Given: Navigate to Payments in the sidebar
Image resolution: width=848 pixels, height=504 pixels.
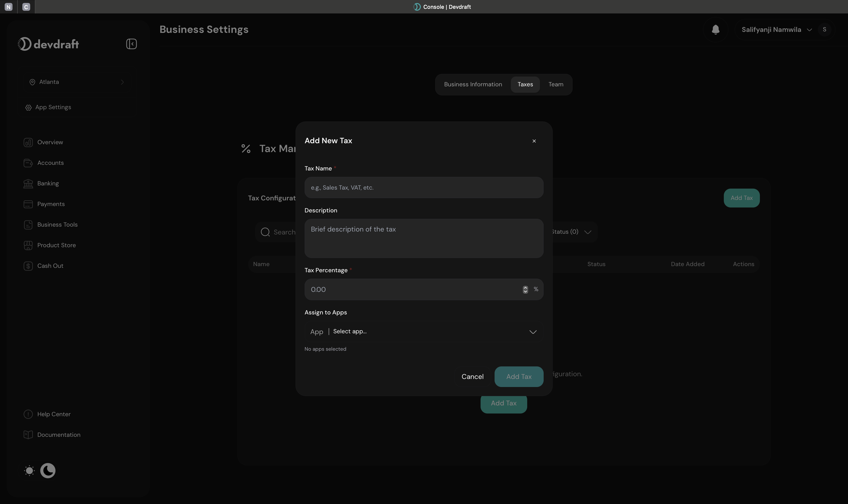Looking at the screenshot, I should click(x=51, y=204).
